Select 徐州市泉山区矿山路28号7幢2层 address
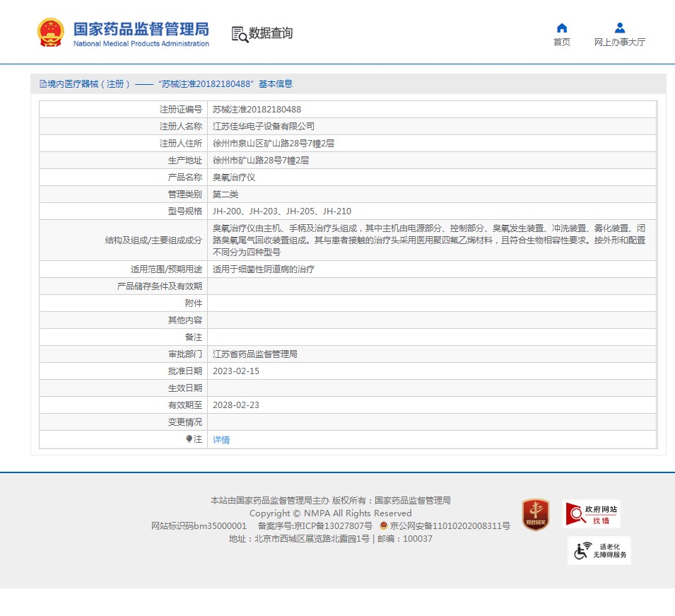675x616 pixels. [274, 144]
